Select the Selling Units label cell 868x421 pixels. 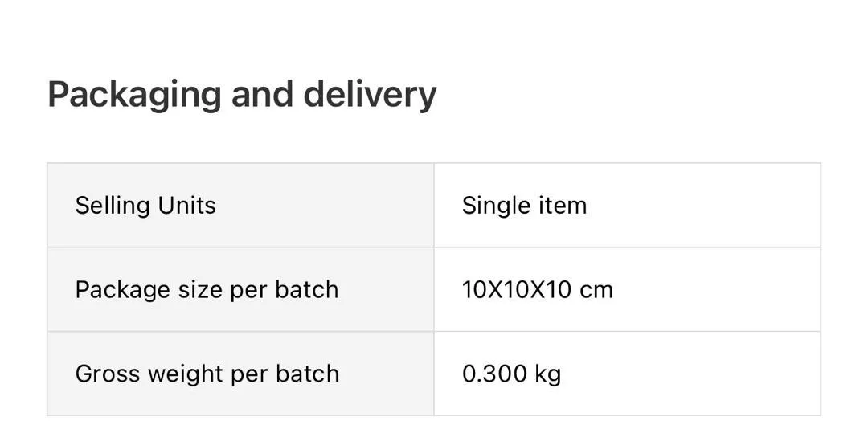click(241, 205)
